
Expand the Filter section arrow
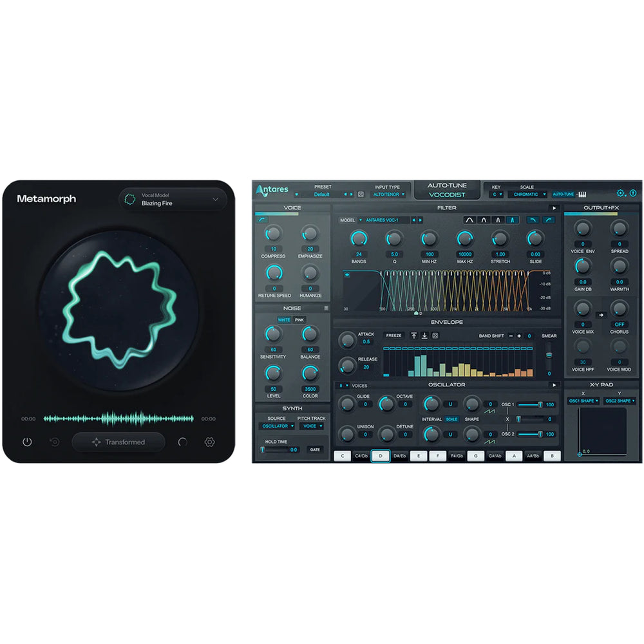click(554, 208)
